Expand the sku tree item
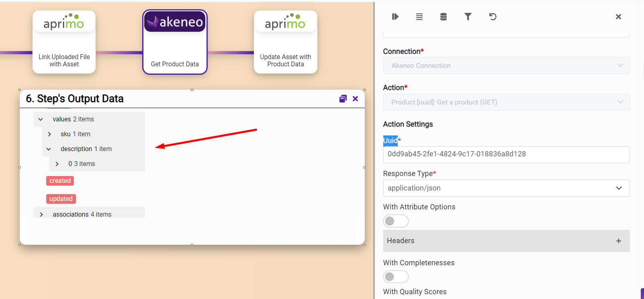644x299 pixels. [x=49, y=134]
